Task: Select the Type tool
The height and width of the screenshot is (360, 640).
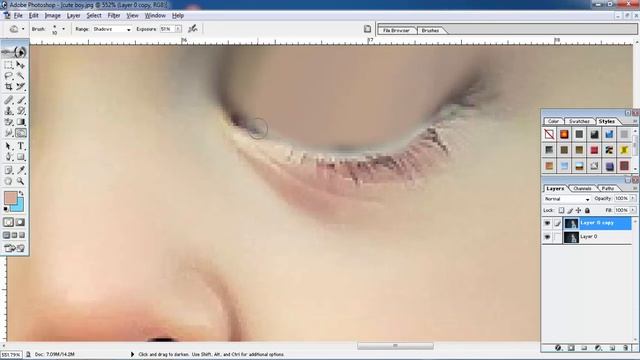Action: tap(20, 146)
